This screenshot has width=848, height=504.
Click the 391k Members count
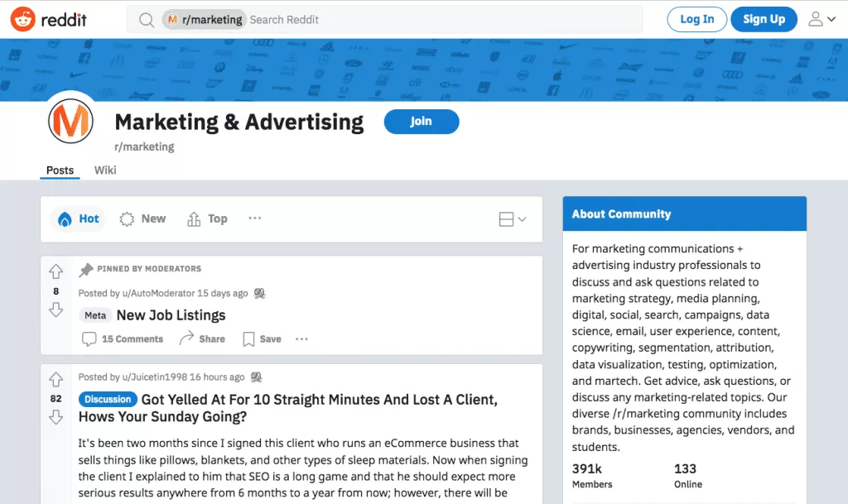[x=592, y=476]
